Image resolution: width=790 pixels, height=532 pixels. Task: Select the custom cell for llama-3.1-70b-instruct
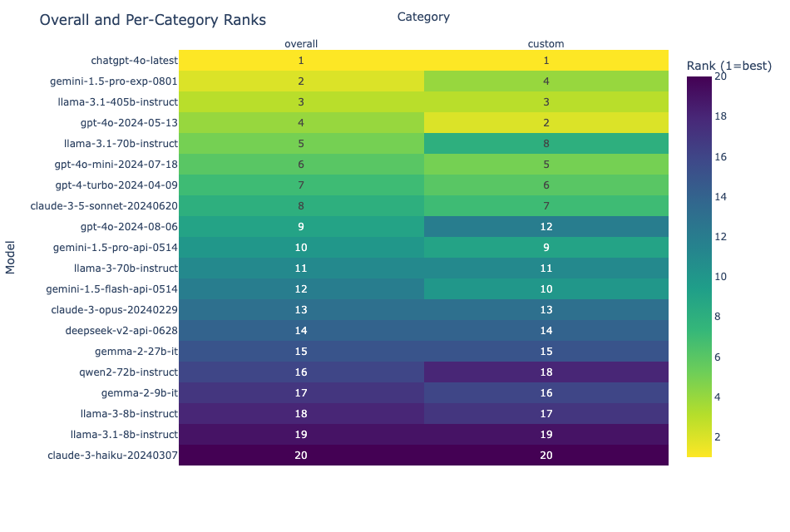tap(546, 144)
